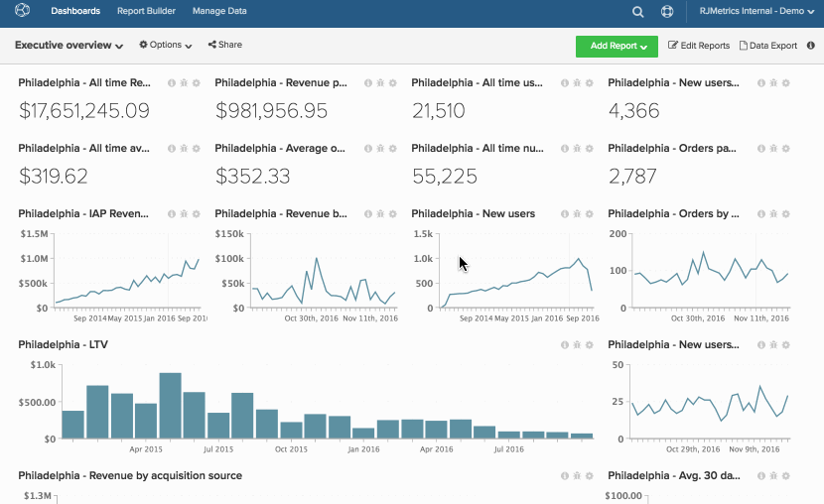Click the green Add Report button
The image size is (824, 504).
click(x=617, y=46)
